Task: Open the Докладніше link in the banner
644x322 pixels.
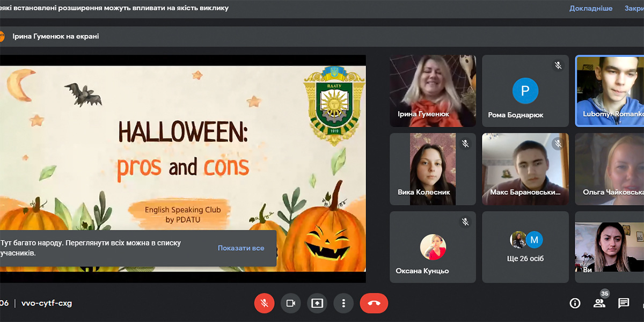Action: pos(590,9)
